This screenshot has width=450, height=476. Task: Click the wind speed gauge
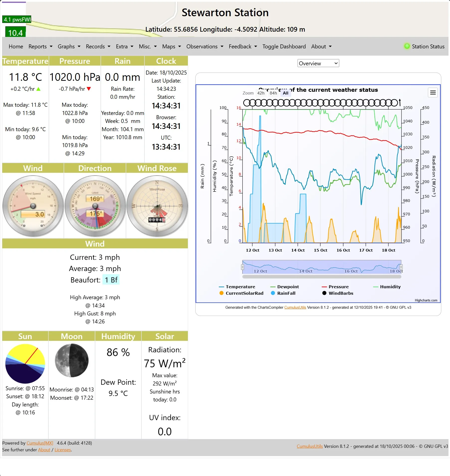pyautogui.click(x=33, y=206)
